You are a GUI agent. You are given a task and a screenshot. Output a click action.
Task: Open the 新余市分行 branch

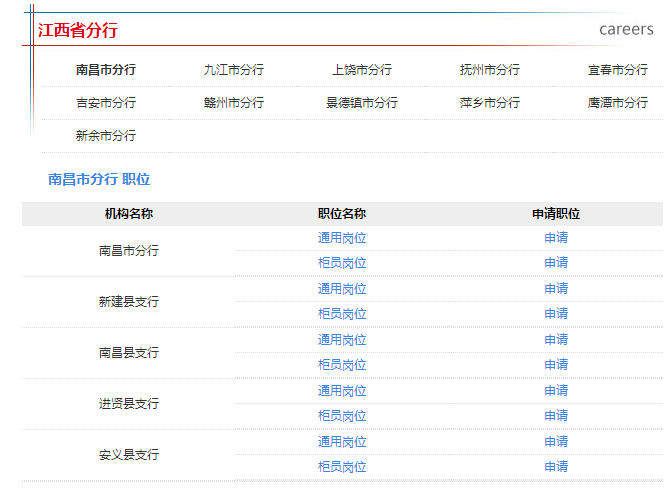(105, 136)
